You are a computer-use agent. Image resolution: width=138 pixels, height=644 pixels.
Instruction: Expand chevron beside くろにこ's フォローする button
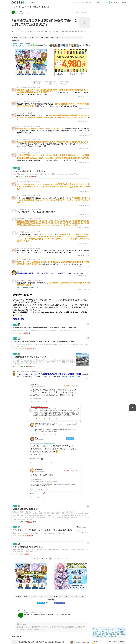click(x=76, y=385)
